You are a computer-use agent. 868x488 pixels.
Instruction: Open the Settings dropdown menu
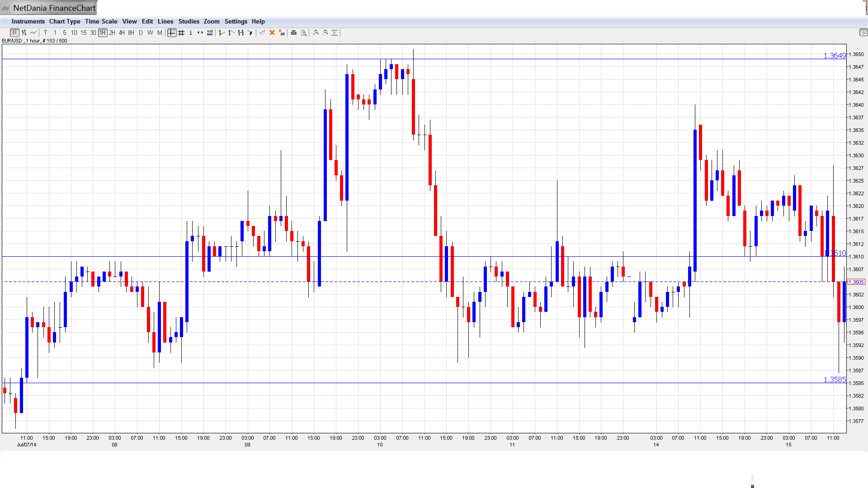pos(236,21)
